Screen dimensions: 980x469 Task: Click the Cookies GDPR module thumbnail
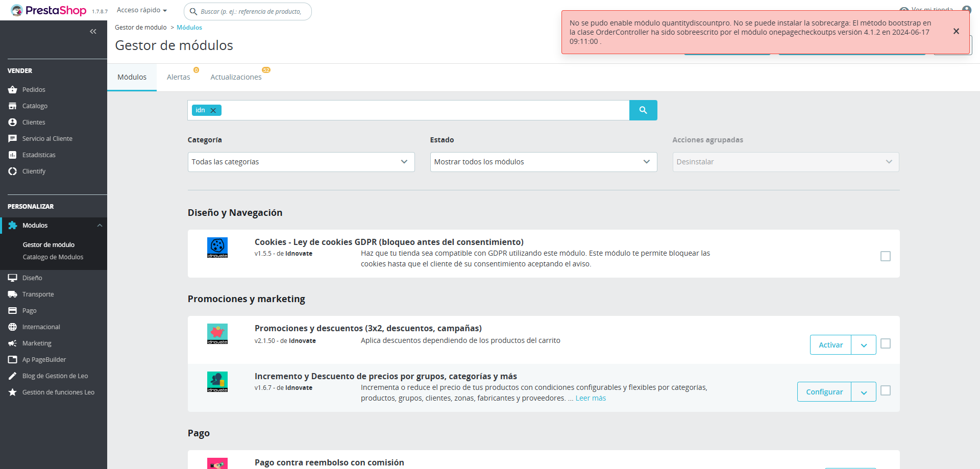(217, 248)
